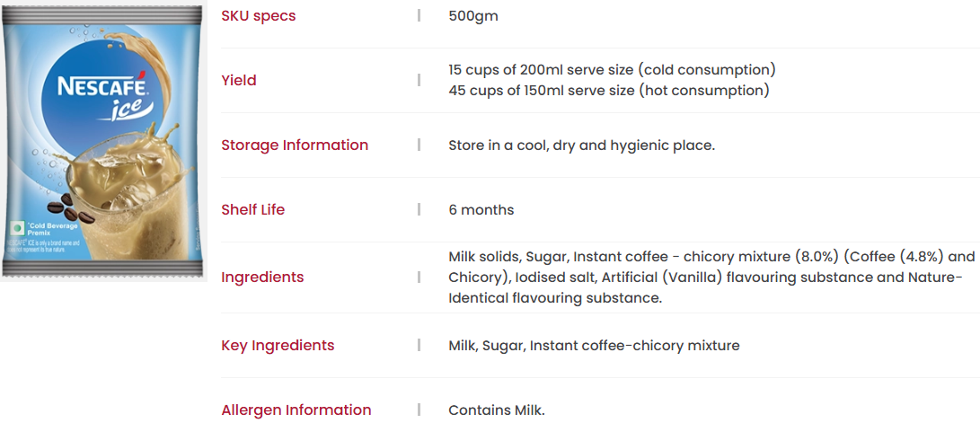The width and height of the screenshot is (980, 423).
Task: Select the Storage Information label
Action: coord(295,145)
